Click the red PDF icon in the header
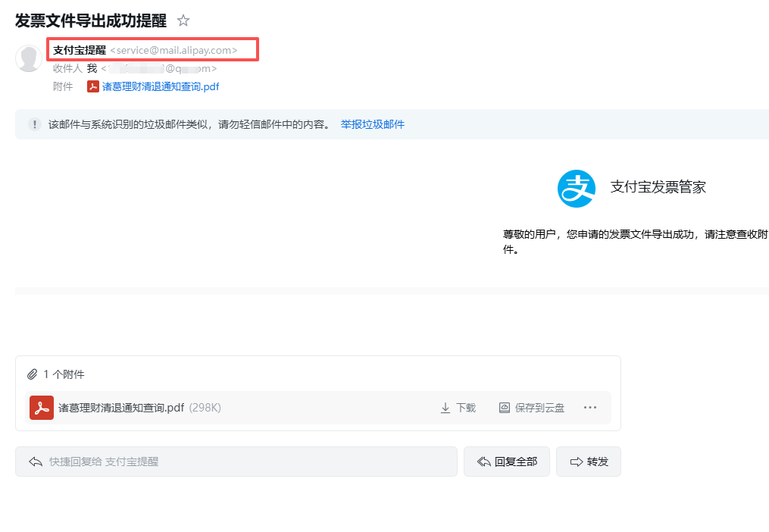This screenshot has width=769, height=532. pos(93,87)
